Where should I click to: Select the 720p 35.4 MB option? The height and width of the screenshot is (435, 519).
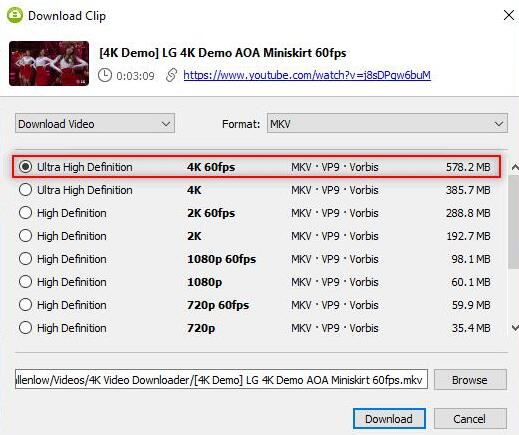tap(256, 328)
